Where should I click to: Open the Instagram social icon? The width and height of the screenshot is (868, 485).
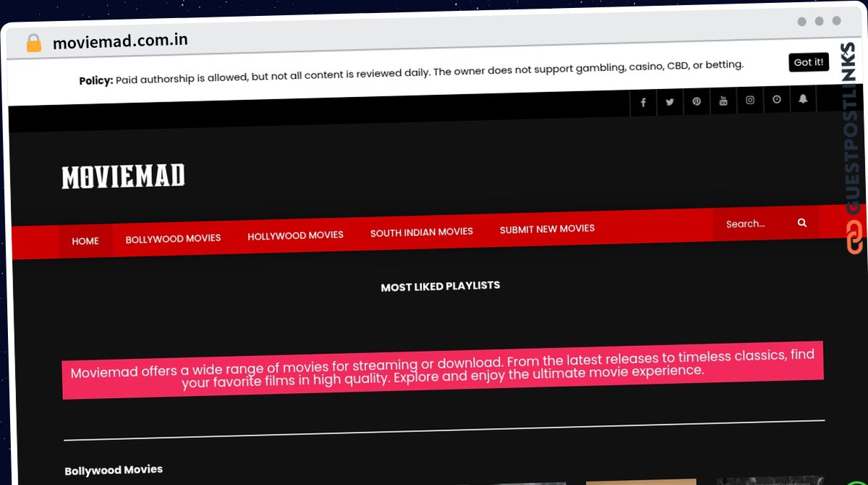point(750,100)
